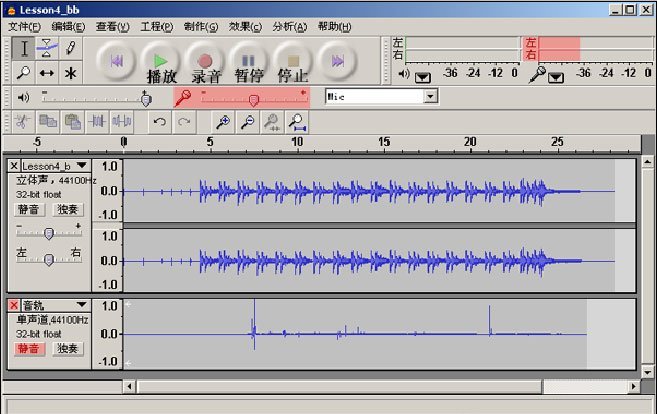Solo Lesson4_b track with 独奏

pos(67,209)
